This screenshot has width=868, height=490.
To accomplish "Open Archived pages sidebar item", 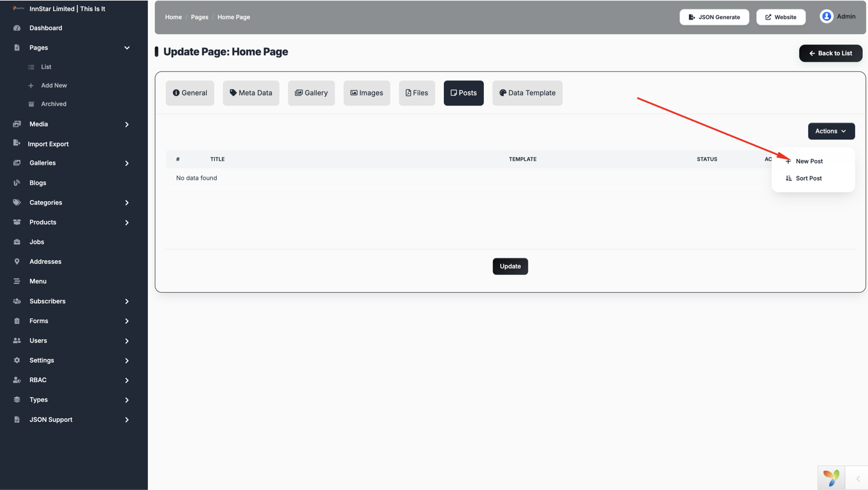I will pyautogui.click(x=53, y=104).
